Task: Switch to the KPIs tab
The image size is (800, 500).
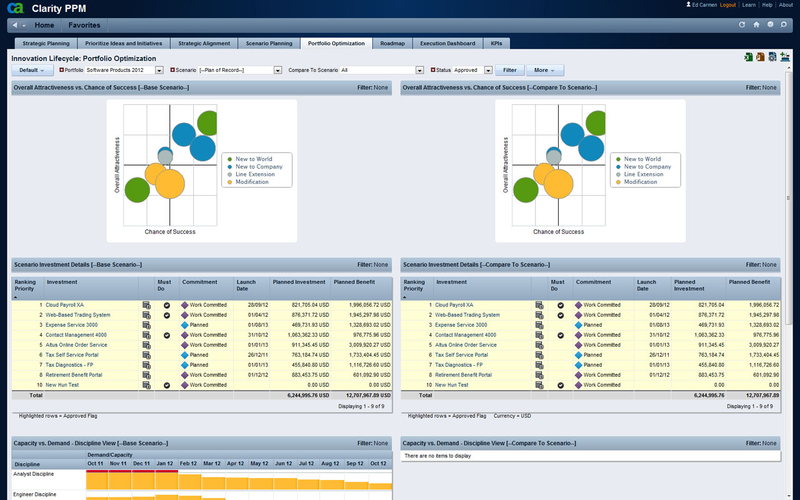Action: click(496, 43)
